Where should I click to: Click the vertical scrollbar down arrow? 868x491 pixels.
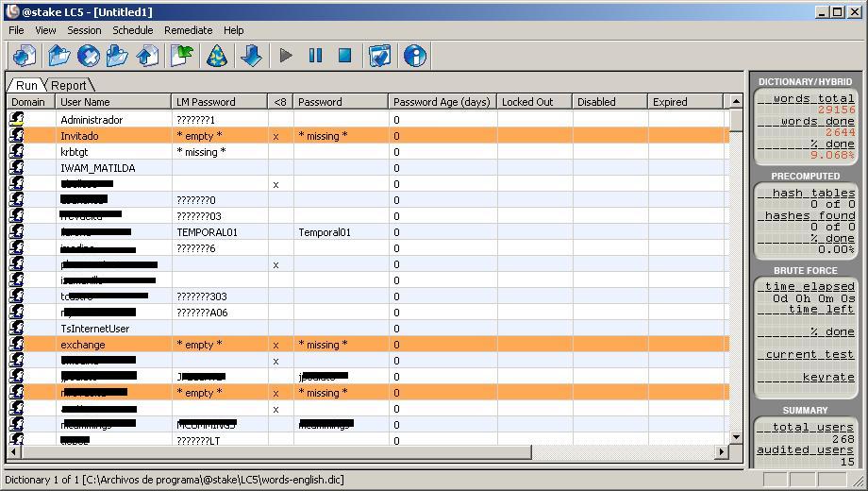pyautogui.click(x=736, y=437)
